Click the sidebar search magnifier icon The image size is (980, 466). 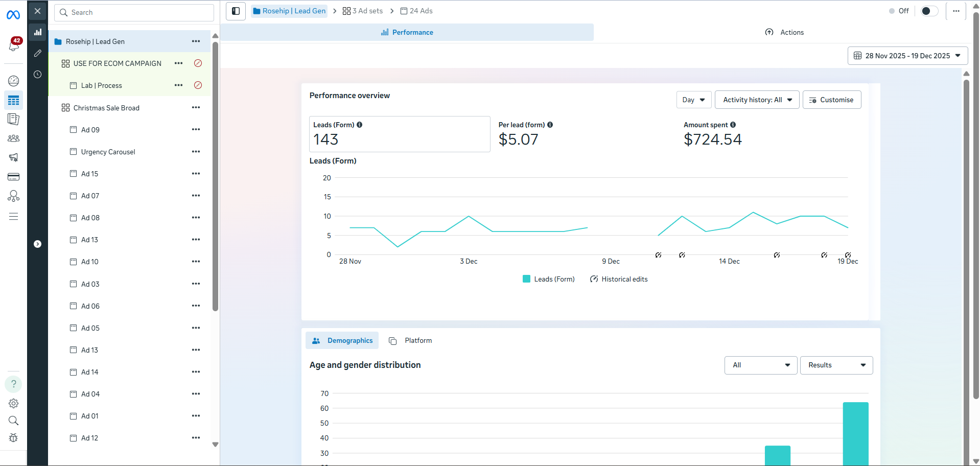(14, 421)
